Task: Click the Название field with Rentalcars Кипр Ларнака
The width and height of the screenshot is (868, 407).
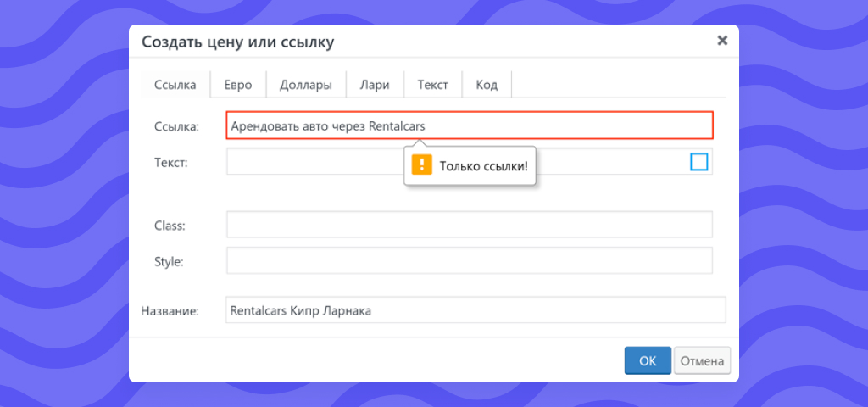Action: [475, 310]
